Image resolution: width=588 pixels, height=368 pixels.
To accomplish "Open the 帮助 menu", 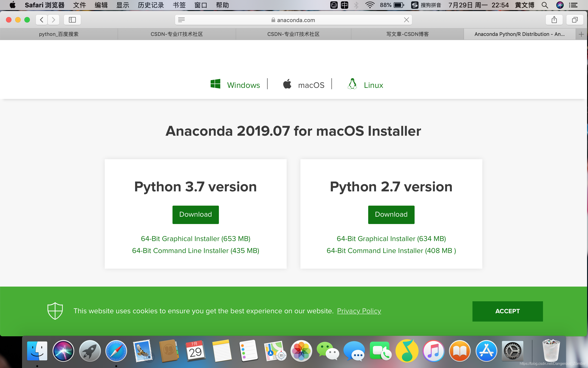I will [x=222, y=5].
